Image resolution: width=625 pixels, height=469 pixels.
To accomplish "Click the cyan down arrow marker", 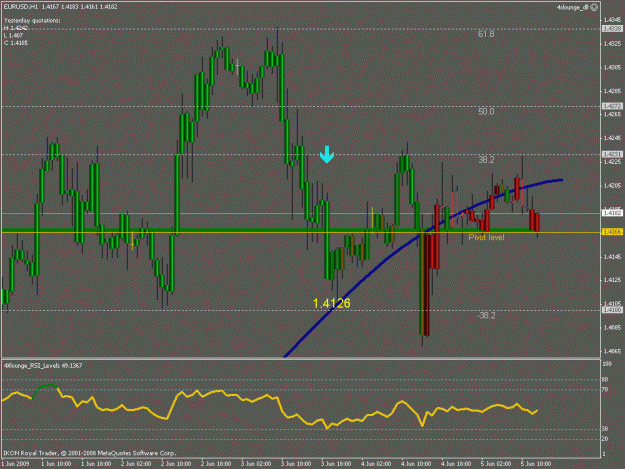I will click(x=327, y=155).
